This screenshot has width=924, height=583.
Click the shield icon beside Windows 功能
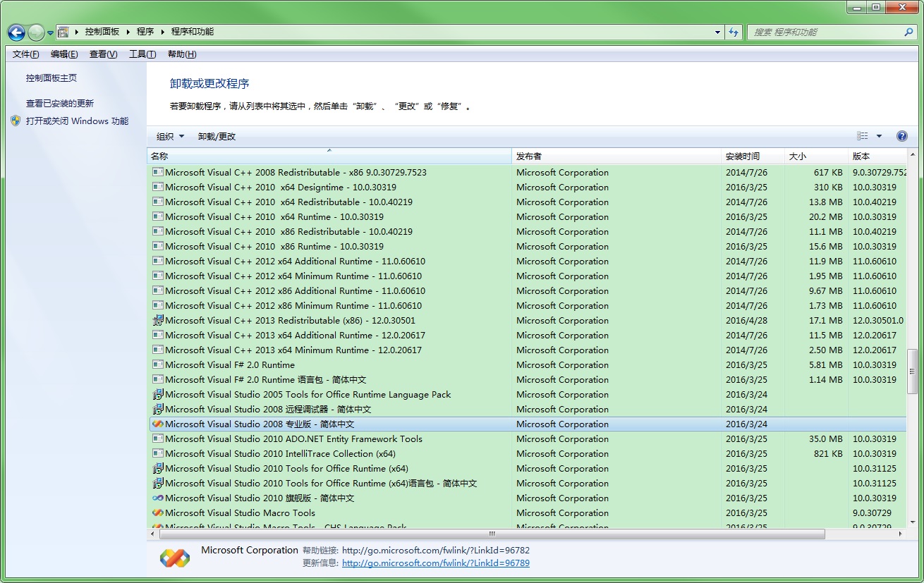[16, 121]
